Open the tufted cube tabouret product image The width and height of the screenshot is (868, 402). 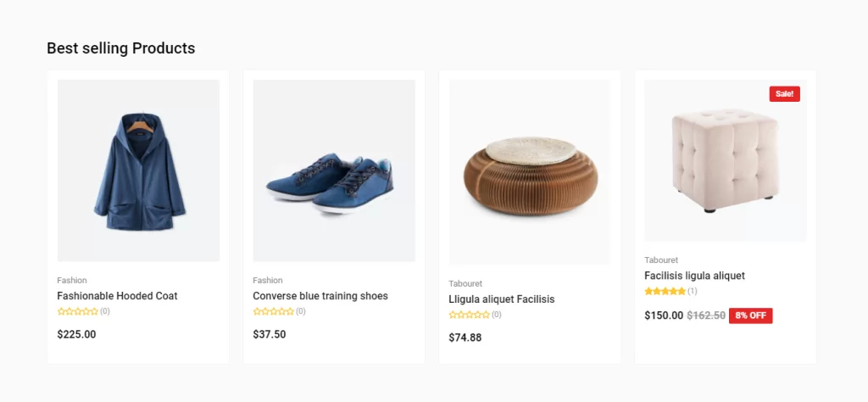(726, 160)
